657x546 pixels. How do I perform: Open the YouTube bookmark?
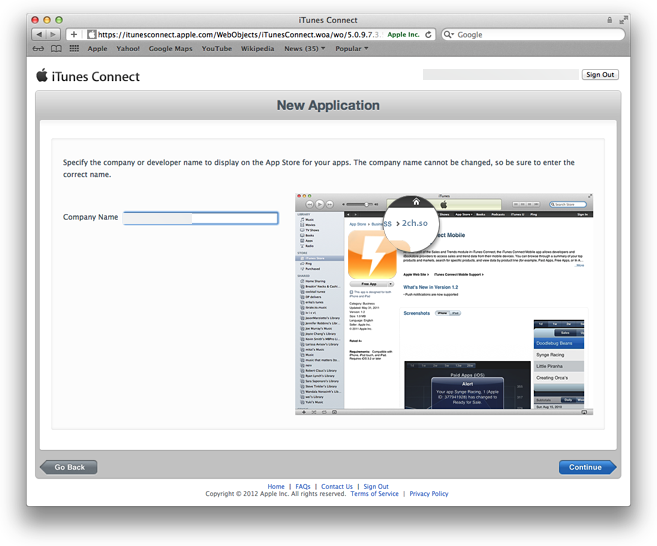217,49
